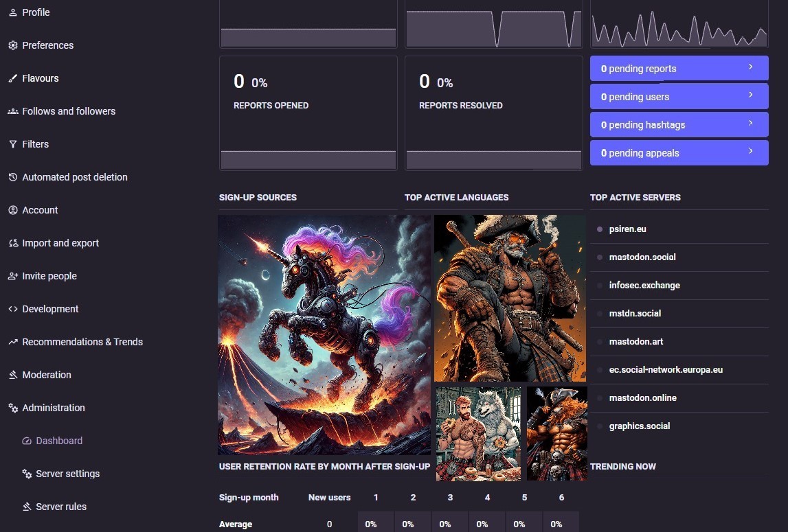This screenshot has height=532, width=788.
Task: Open the Profile settings page
Action: tap(36, 12)
